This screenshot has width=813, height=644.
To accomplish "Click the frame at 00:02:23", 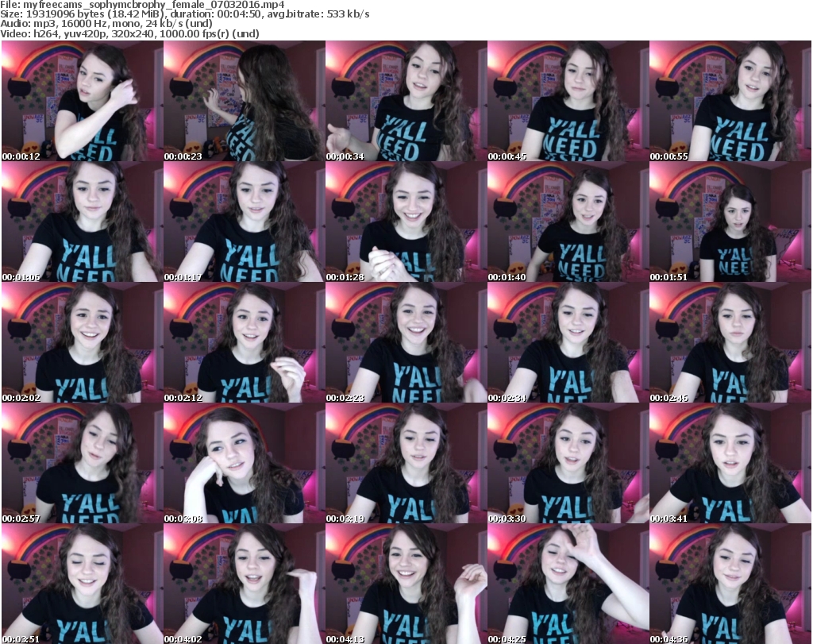I will [406, 343].
